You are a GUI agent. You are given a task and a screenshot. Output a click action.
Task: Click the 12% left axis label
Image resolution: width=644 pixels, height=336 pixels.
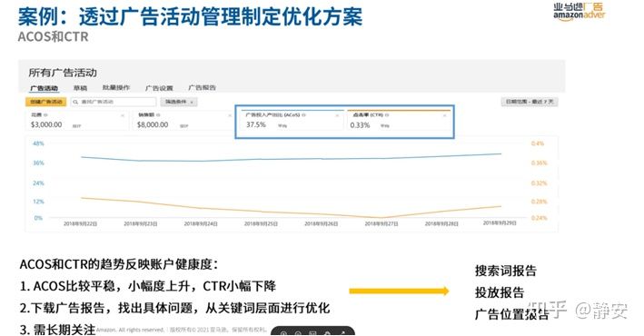pyautogui.click(x=38, y=202)
